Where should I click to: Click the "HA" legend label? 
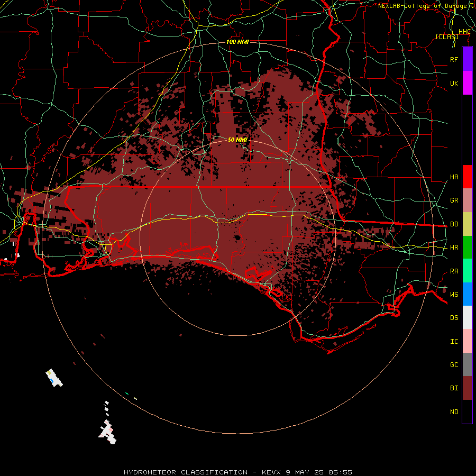point(454,177)
